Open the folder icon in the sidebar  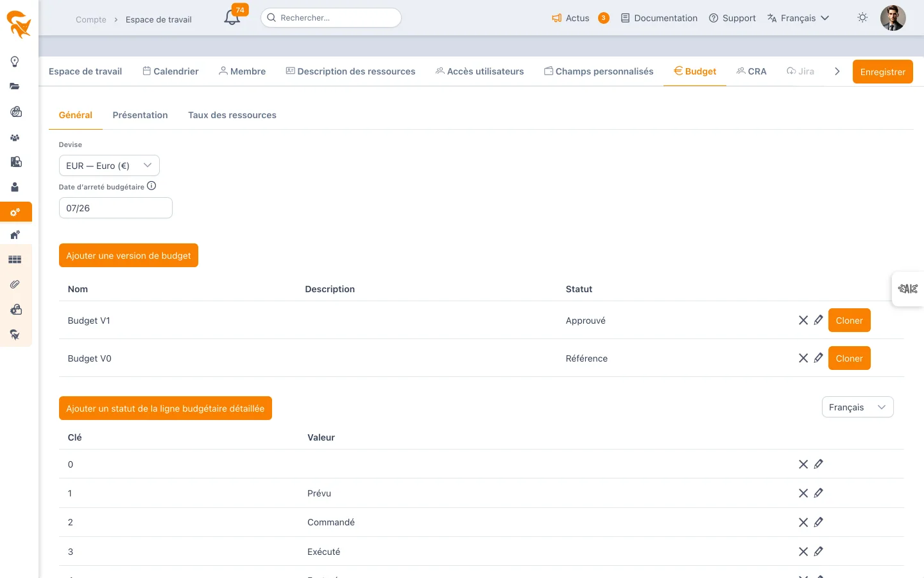coord(15,86)
